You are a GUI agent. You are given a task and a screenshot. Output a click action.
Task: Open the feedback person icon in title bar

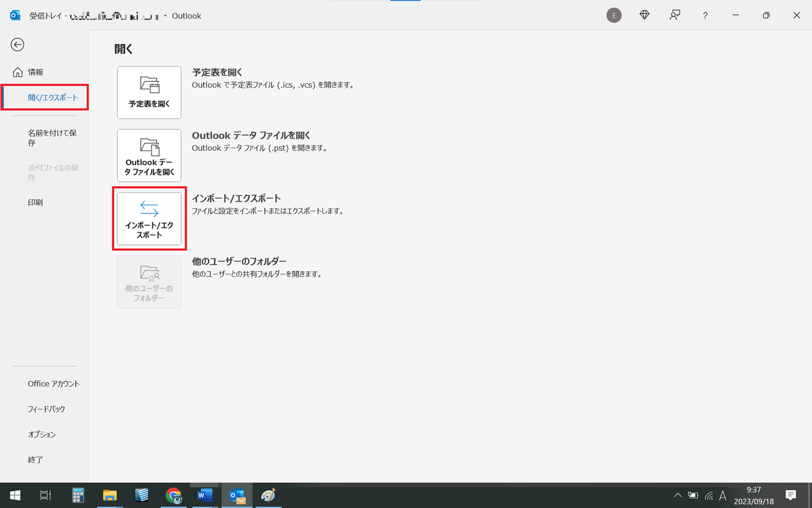click(x=675, y=16)
